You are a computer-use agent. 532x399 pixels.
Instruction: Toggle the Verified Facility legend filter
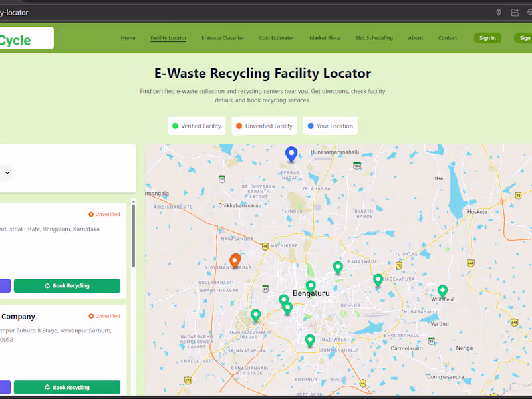point(196,126)
